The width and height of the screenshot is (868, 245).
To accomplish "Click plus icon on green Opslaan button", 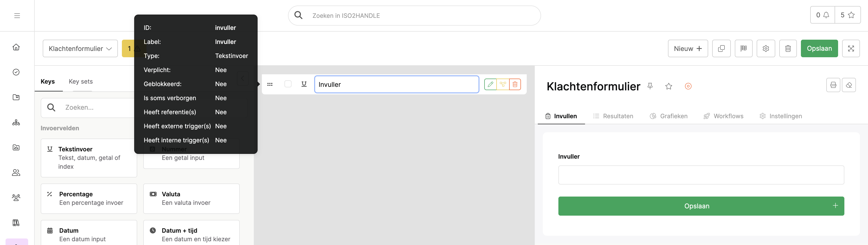I will (835, 206).
